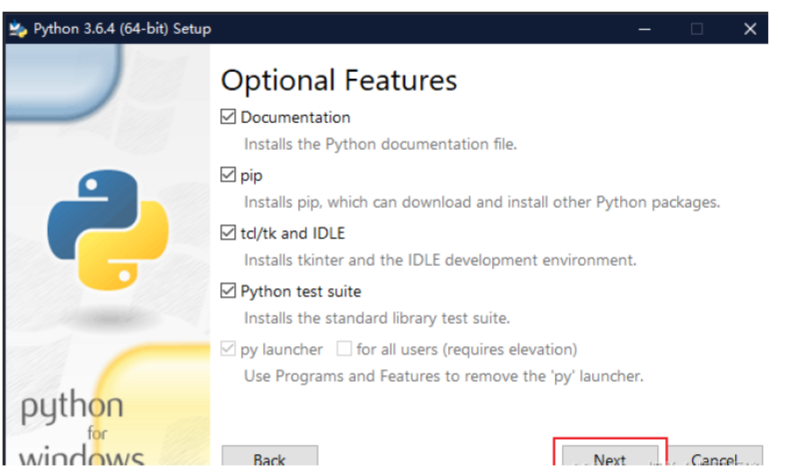Click the window title 'Python 3.6.4 (64-bit) Setup'
The image size is (800, 473).
click(122, 29)
